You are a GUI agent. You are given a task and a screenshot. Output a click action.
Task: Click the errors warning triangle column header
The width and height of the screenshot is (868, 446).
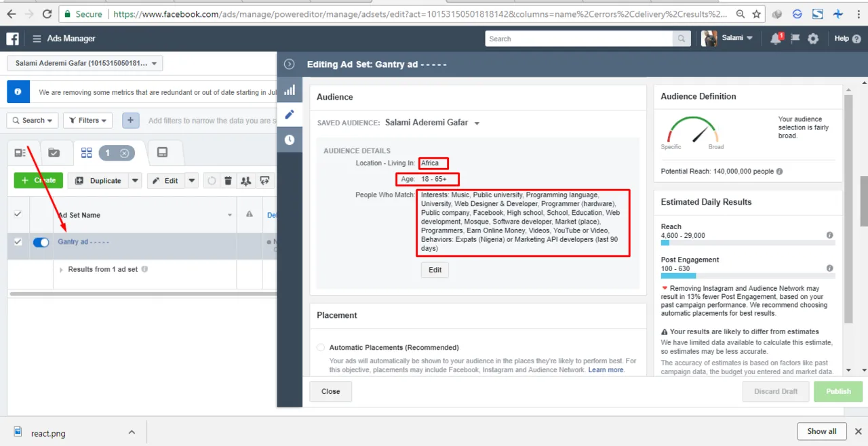coord(250,214)
